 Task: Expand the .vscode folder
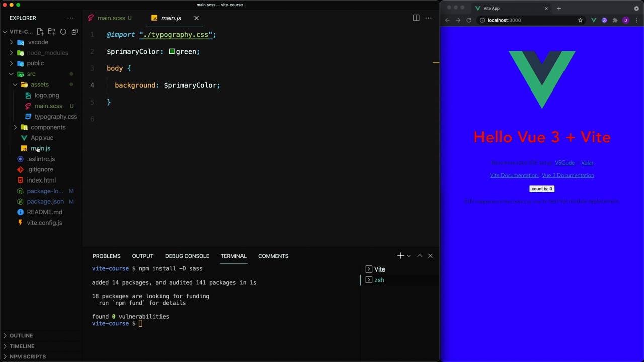[11, 42]
